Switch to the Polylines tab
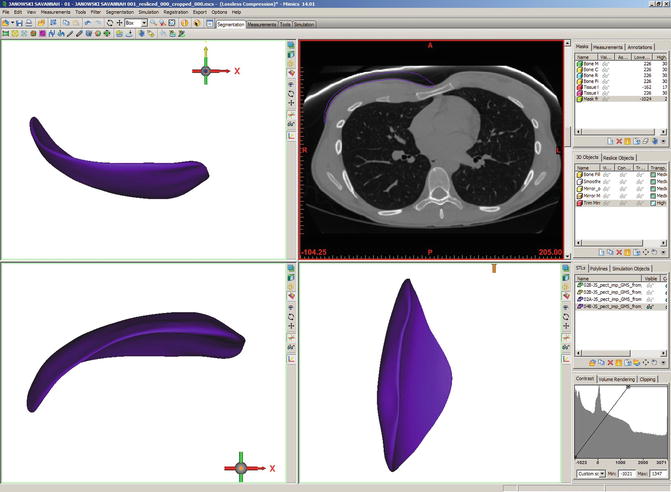This screenshot has height=492, width=671. pyautogui.click(x=601, y=268)
